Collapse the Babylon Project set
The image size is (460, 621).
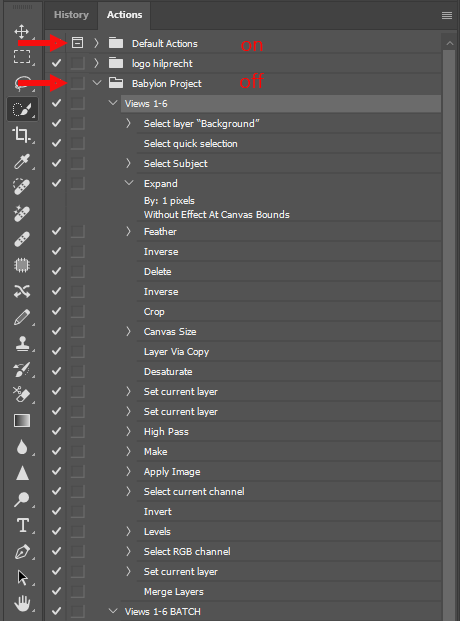(97, 83)
